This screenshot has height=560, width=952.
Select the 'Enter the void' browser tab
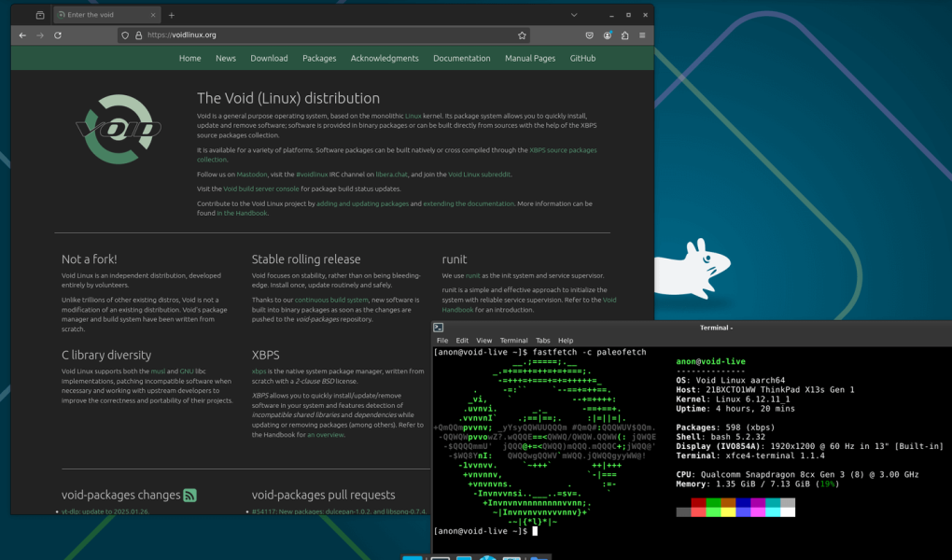coord(106,15)
